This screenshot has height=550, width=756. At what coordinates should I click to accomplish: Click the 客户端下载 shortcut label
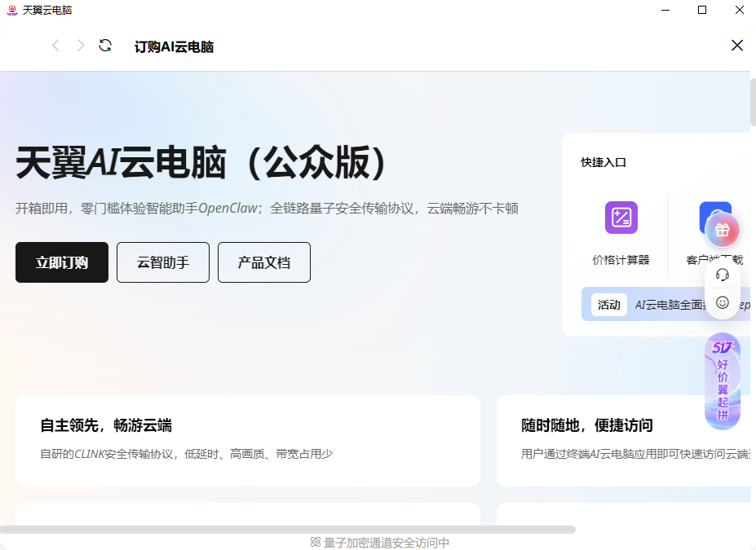pyautogui.click(x=714, y=260)
